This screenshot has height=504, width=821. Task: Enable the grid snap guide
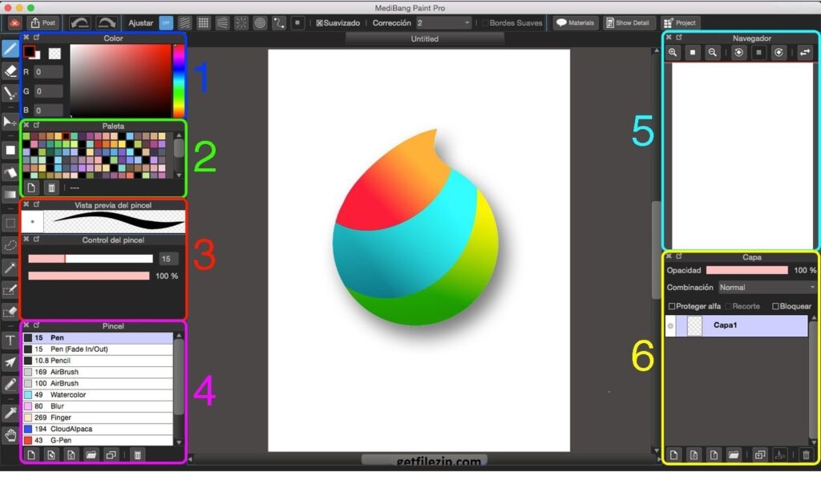coord(204,22)
